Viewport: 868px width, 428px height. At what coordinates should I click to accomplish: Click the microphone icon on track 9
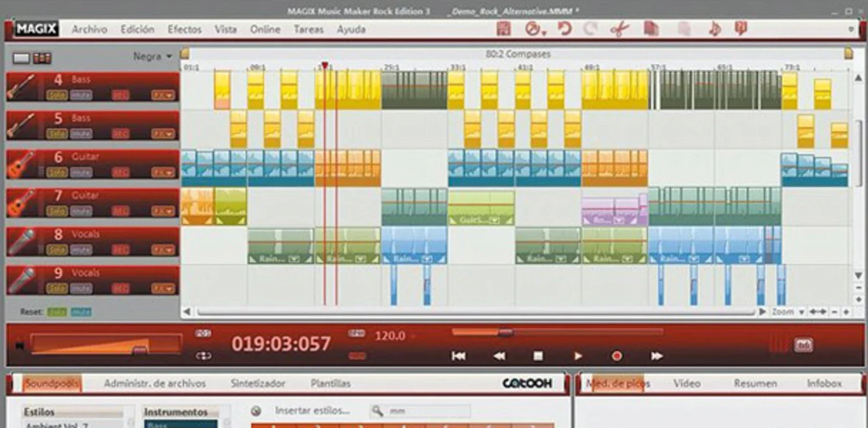[21, 280]
